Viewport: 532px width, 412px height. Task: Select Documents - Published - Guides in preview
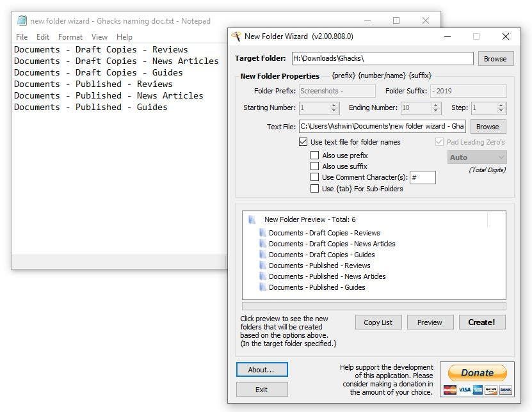click(x=317, y=287)
